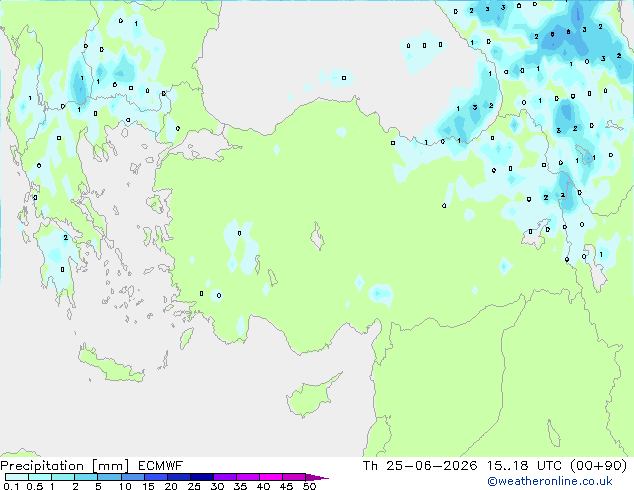Click the 'Precipitation' title text
Screen dimensions: 634x490
pyautogui.click(x=42, y=466)
